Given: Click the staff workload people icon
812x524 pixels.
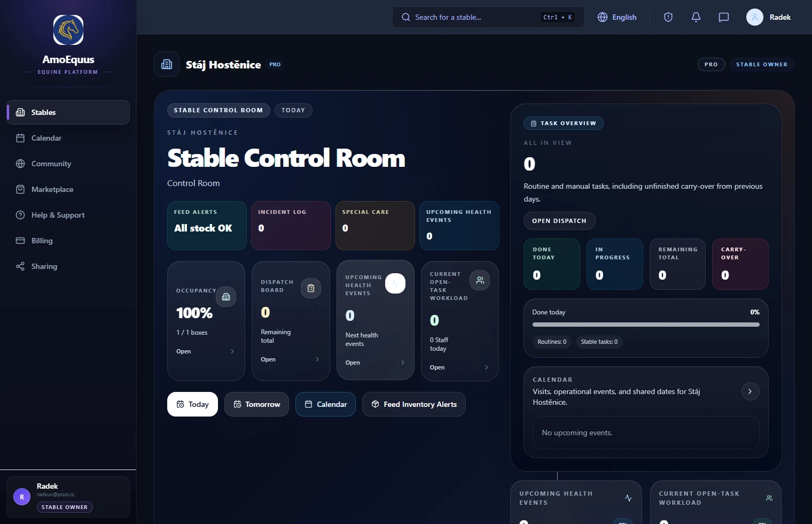Looking at the screenshot, I should coord(480,280).
